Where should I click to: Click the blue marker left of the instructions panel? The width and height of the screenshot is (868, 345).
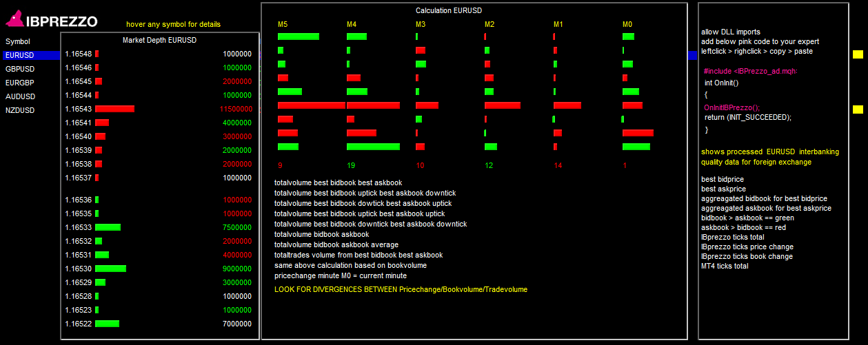point(692,55)
